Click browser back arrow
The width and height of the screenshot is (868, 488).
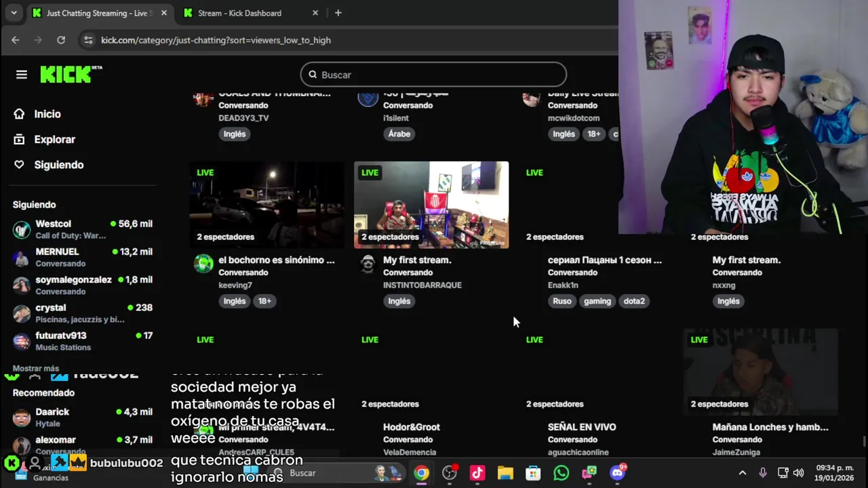pyautogui.click(x=16, y=40)
